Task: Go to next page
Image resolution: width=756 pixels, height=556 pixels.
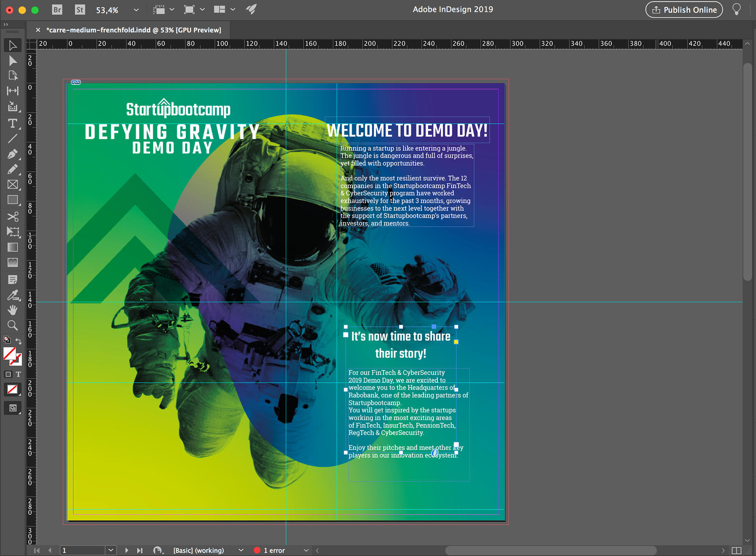Action: pyautogui.click(x=126, y=550)
